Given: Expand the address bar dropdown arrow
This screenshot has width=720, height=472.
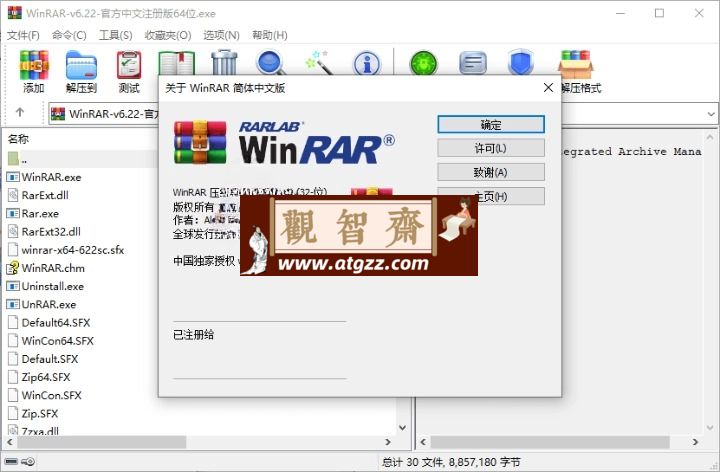Looking at the screenshot, I should [711, 113].
